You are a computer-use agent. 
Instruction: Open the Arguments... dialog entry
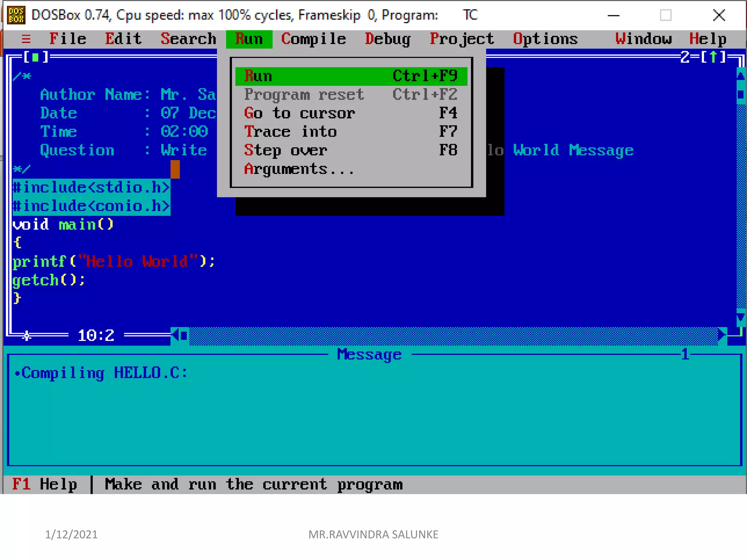click(x=299, y=169)
